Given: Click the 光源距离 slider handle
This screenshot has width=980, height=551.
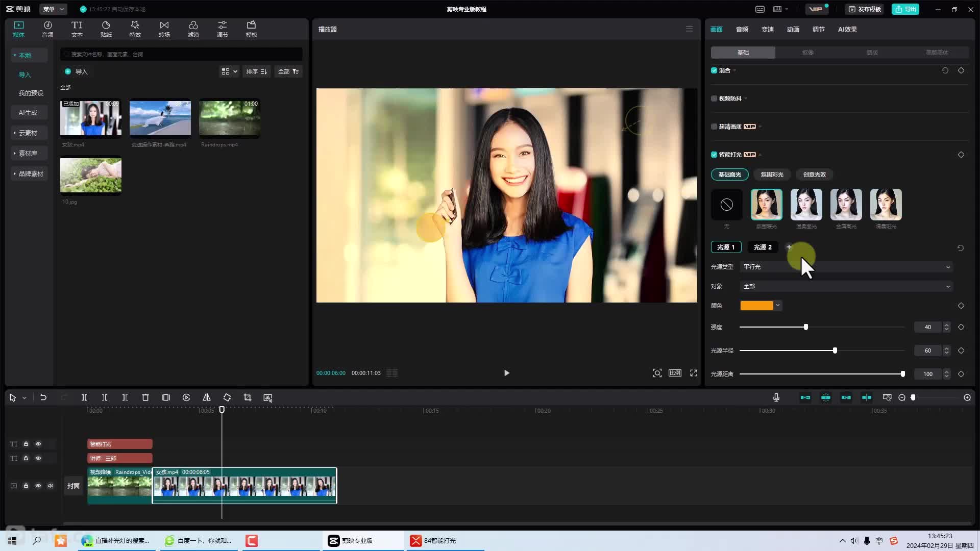Looking at the screenshot, I should coord(903,374).
